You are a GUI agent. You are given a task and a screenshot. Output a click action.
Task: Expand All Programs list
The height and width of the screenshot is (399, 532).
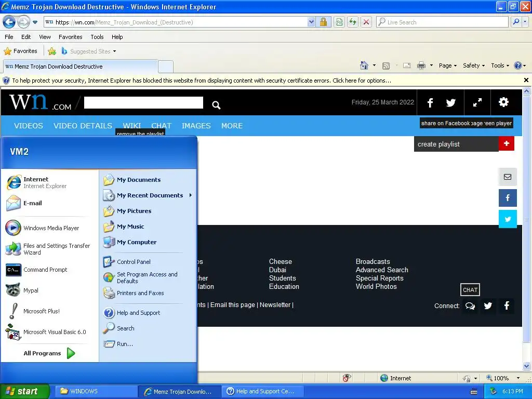coord(49,353)
